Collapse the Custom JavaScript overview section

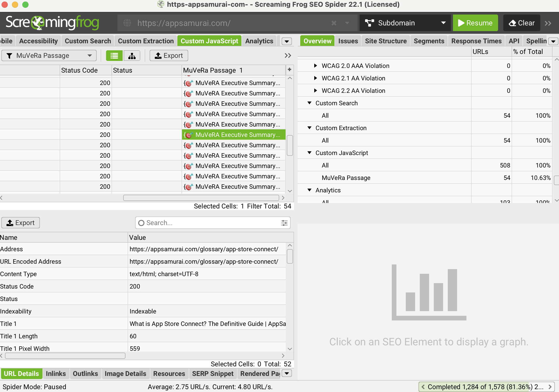coord(309,153)
